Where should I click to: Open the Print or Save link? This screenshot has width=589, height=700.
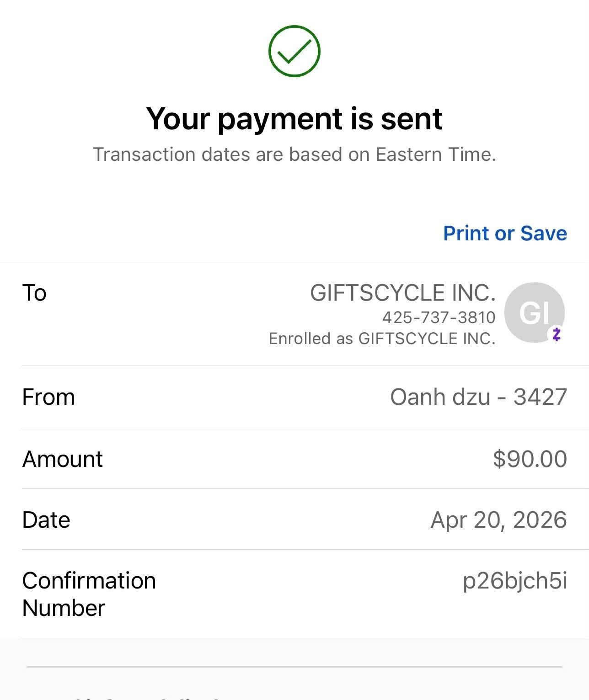pyautogui.click(x=505, y=233)
